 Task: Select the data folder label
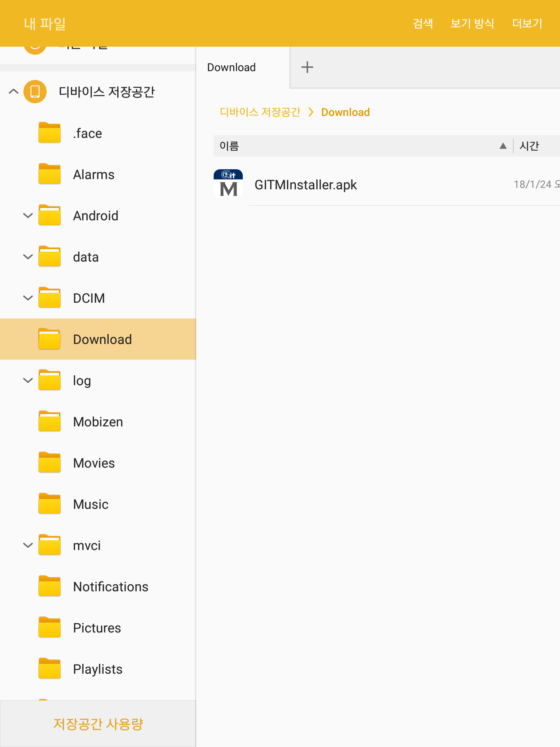tap(86, 257)
